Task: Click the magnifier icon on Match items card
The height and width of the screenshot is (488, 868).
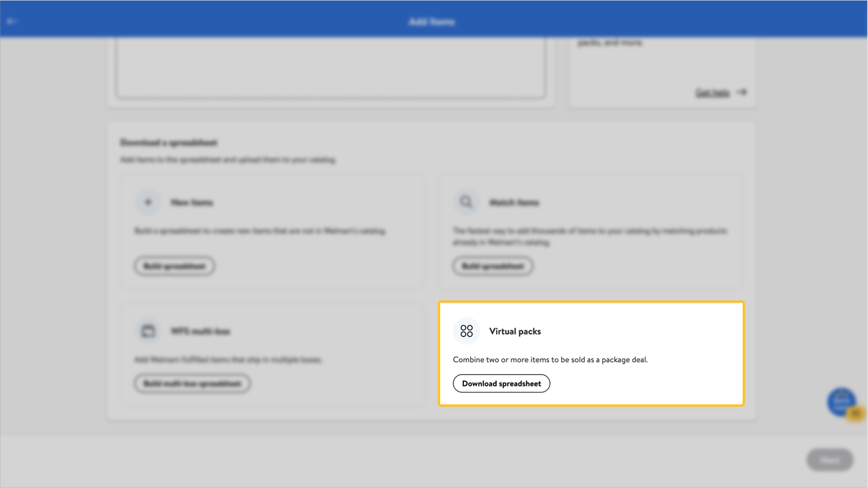Action: coord(466,202)
